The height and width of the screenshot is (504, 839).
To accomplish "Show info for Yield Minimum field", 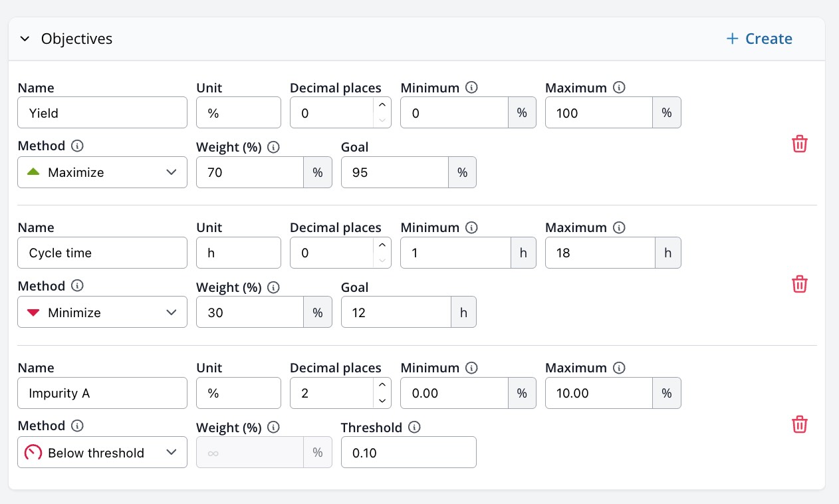I will 471,88.
